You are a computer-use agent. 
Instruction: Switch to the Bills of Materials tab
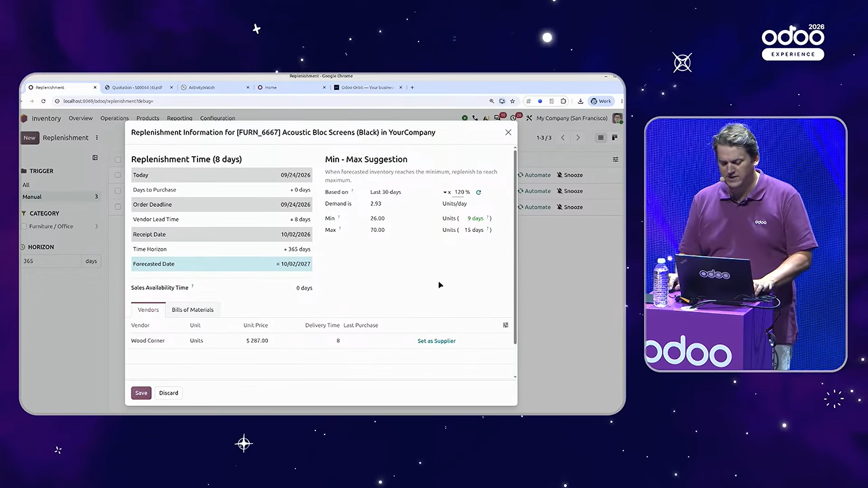click(x=193, y=310)
